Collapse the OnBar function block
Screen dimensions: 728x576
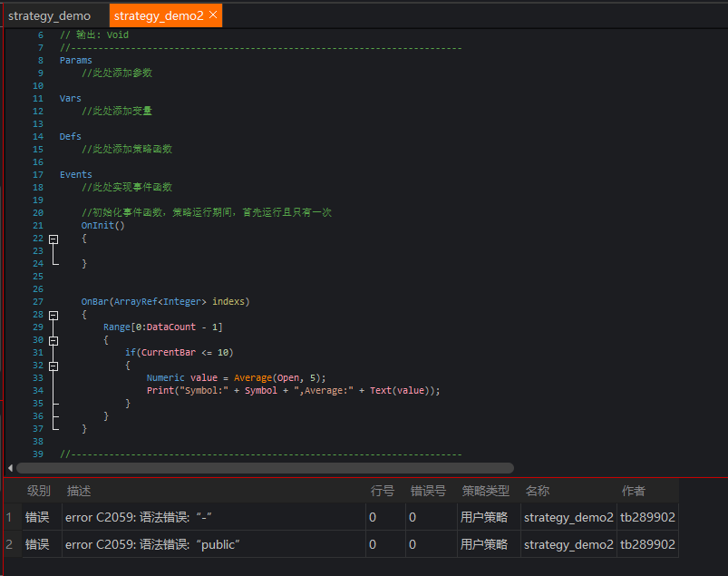tap(53, 315)
